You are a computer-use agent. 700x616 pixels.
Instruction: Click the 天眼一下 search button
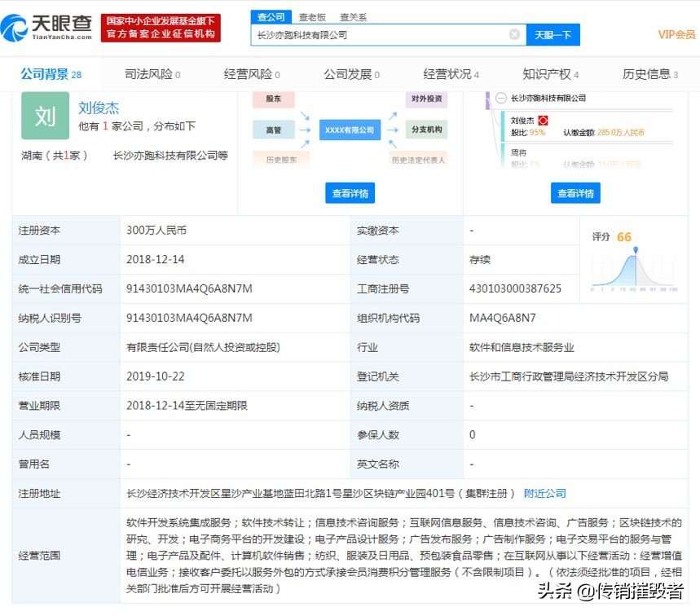pyautogui.click(x=553, y=35)
